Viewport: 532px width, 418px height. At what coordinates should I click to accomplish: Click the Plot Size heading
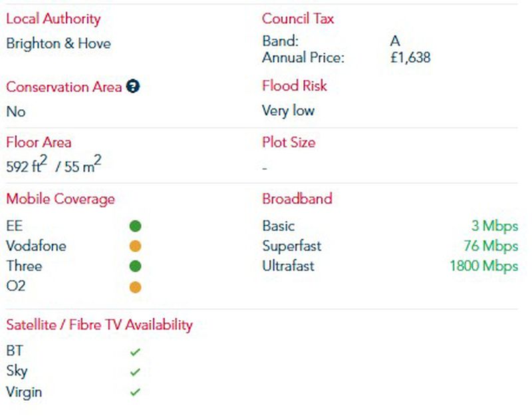coord(289,142)
